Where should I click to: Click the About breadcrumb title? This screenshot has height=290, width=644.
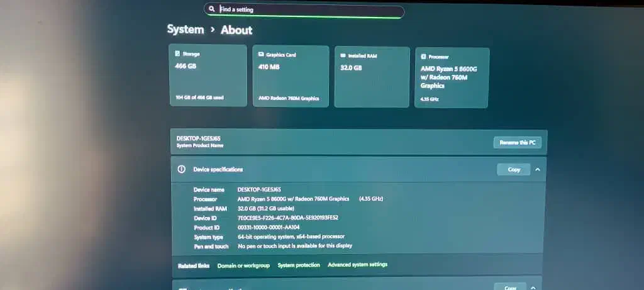[236, 30]
